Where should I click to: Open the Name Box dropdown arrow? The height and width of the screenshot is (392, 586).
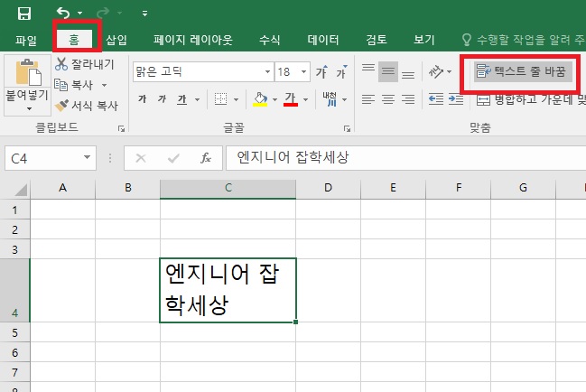click(87, 158)
